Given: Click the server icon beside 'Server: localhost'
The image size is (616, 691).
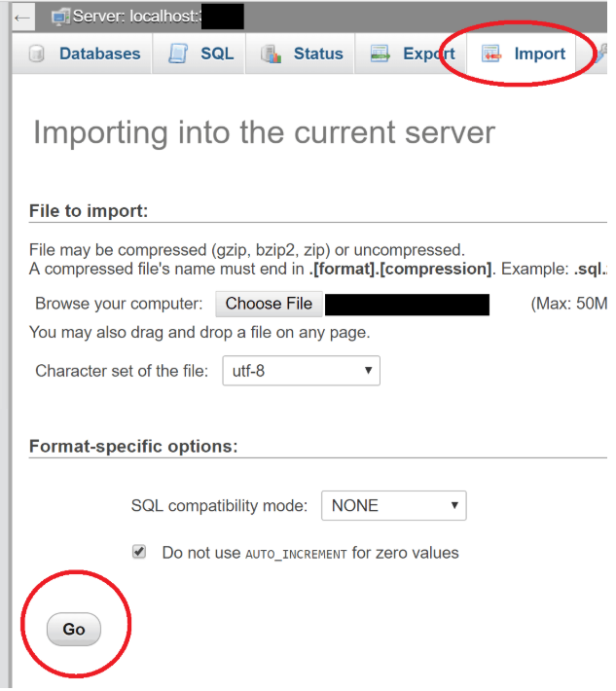Looking at the screenshot, I should coord(60,18).
